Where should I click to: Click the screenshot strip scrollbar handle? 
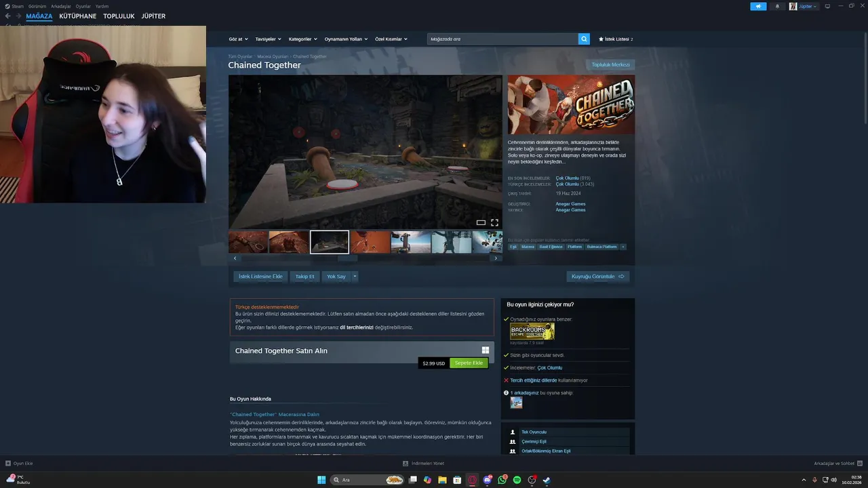pyautogui.click(x=347, y=258)
